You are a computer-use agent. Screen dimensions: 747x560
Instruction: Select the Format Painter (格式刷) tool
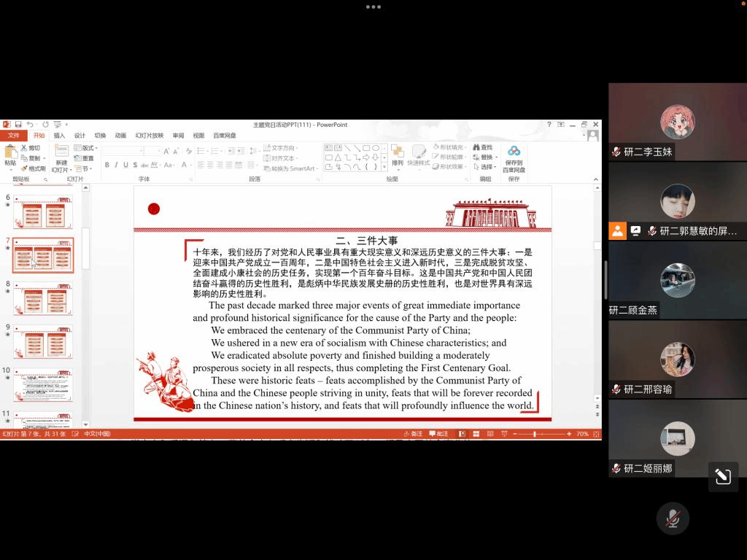34,168
